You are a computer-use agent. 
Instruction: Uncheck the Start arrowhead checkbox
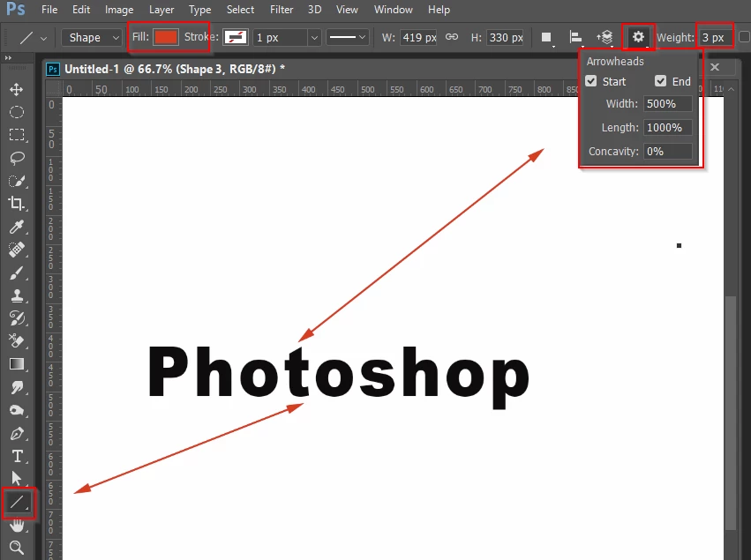click(591, 81)
